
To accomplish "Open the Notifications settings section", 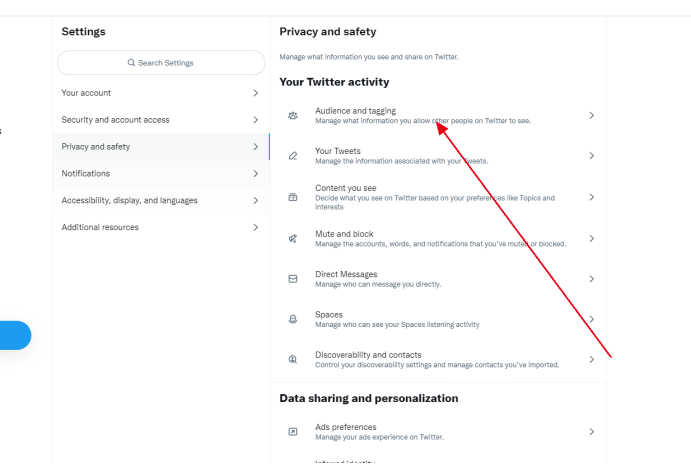I will pyautogui.click(x=160, y=173).
